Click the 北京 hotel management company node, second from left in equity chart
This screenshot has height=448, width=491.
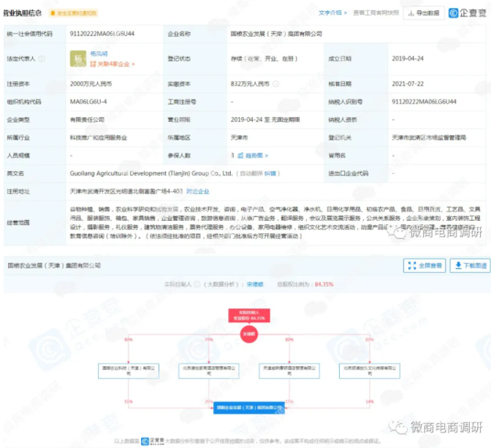click(209, 371)
